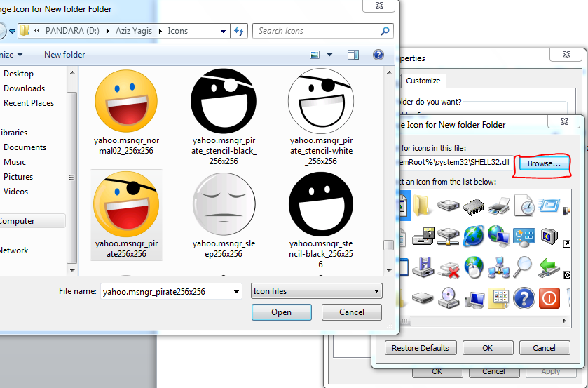588x388 pixels.
Task: Open the File name dropdown arrow
Action: 237,292
